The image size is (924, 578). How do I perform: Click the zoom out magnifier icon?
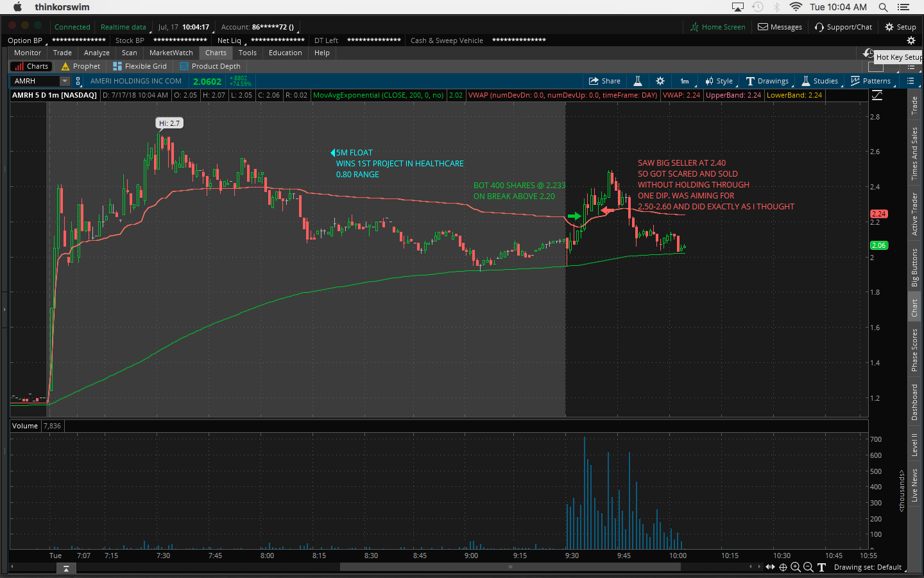(809, 567)
